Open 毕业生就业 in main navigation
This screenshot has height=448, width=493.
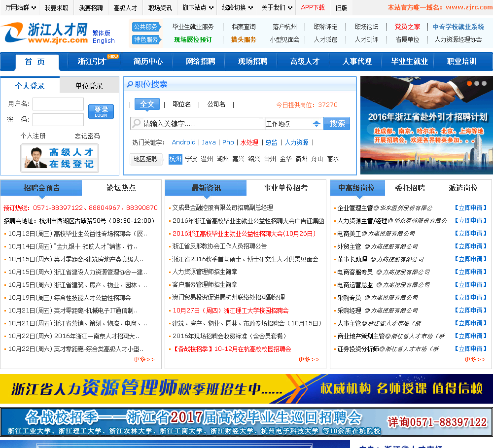click(x=409, y=61)
